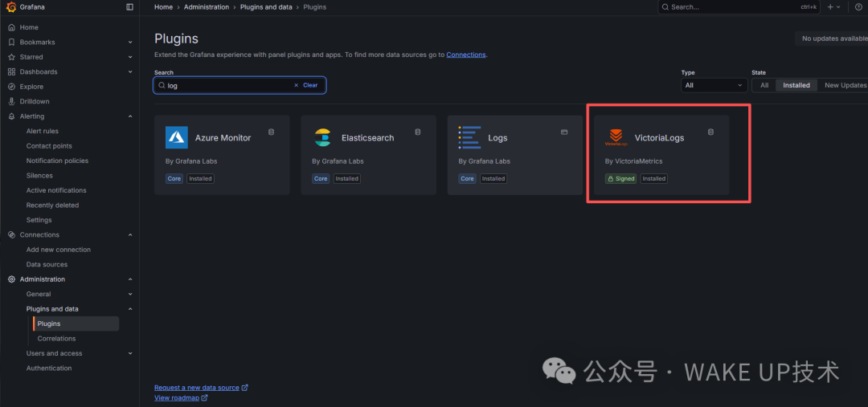The height and width of the screenshot is (407, 868).
Task: Expand the General section chevron
Action: pyautogui.click(x=130, y=294)
